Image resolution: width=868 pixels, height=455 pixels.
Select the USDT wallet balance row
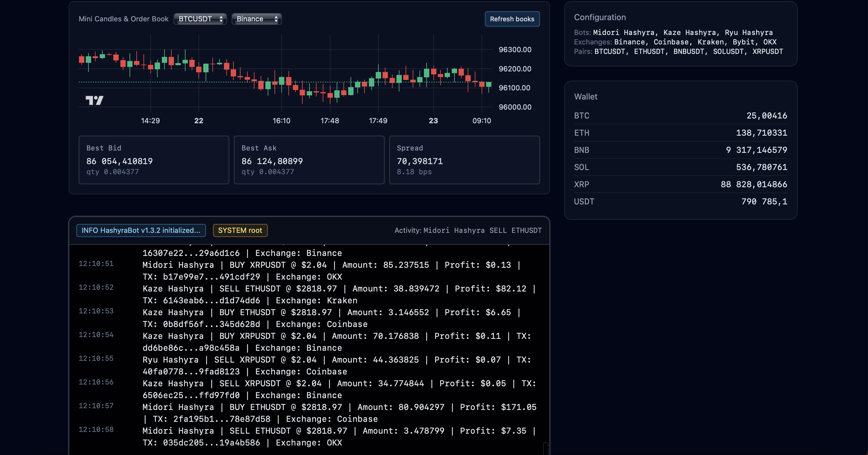pyautogui.click(x=680, y=202)
